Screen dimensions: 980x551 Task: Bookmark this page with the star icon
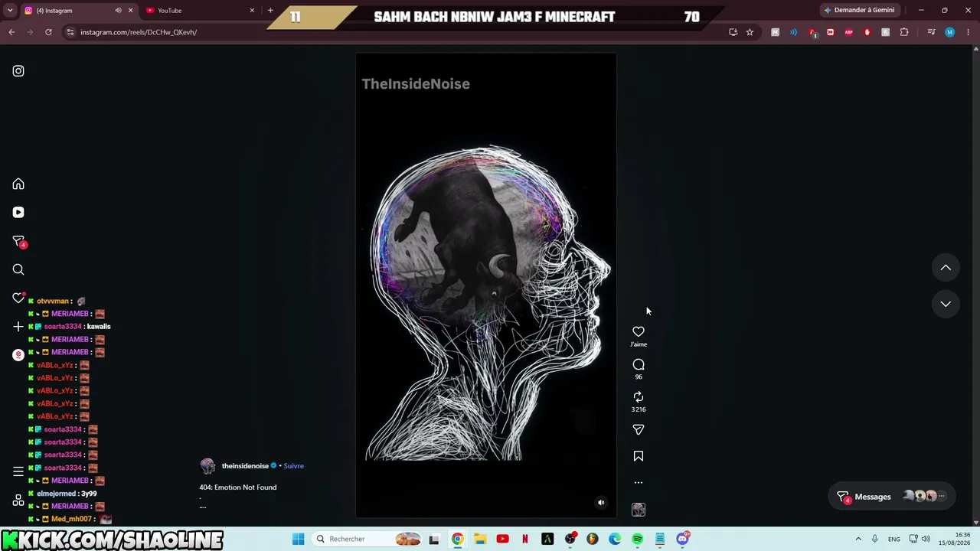coord(750,32)
